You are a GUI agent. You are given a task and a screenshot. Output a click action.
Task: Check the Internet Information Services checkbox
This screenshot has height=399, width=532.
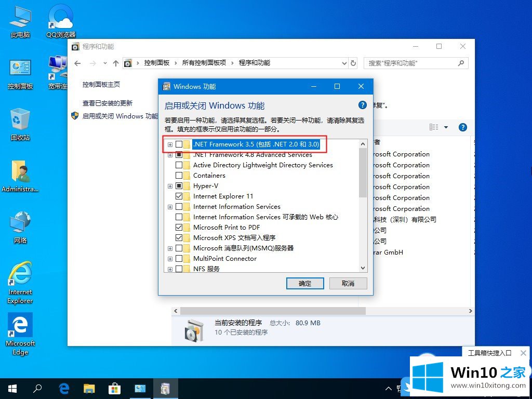[x=179, y=207]
